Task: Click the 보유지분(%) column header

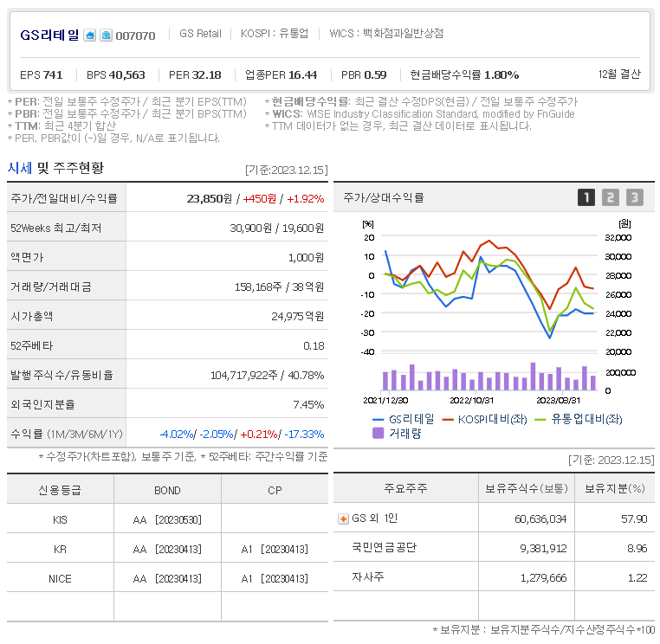Action: tap(615, 488)
